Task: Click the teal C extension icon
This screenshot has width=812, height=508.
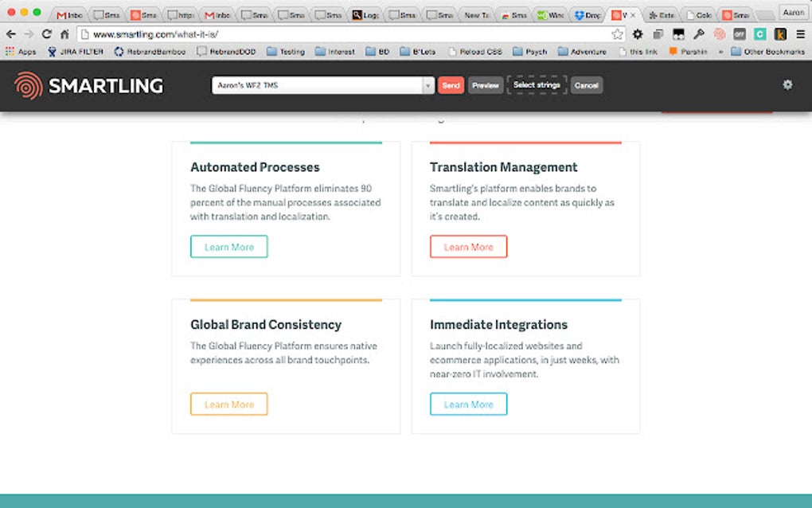Action: pos(759,34)
